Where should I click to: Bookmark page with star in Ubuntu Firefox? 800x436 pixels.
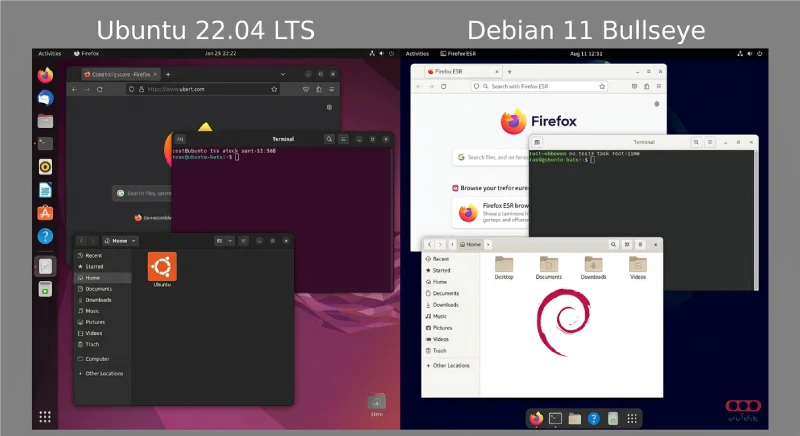pyautogui.click(x=274, y=89)
